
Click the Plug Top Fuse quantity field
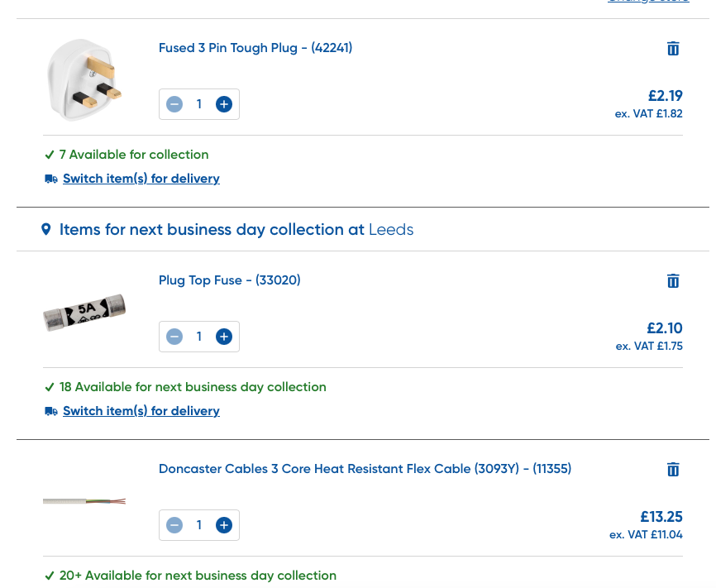pos(198,337)
